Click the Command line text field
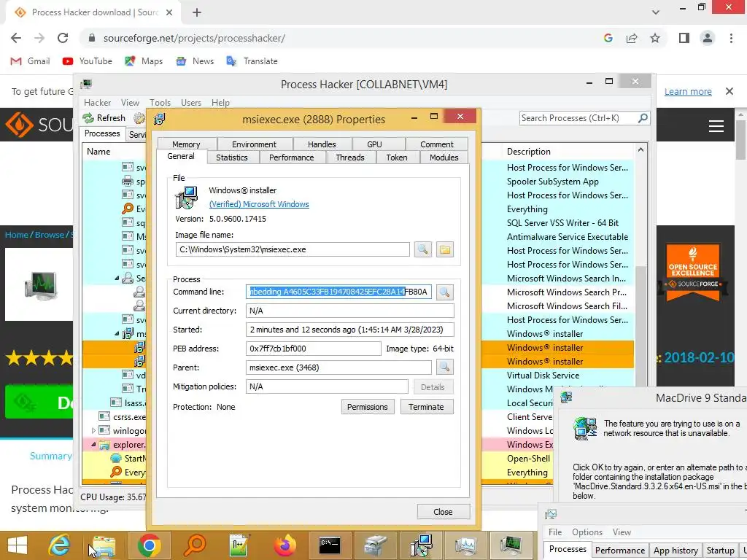747x560 pixels. (x=338, y=292)
